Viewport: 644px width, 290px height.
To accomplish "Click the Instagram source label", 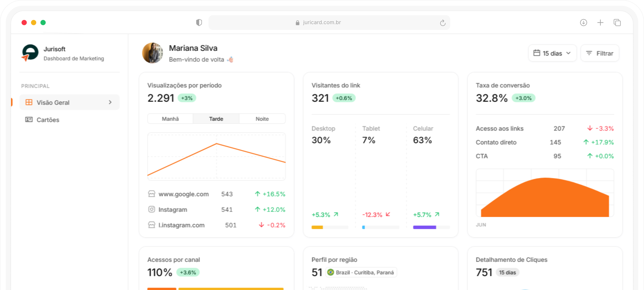I will [x=173, y=210].
